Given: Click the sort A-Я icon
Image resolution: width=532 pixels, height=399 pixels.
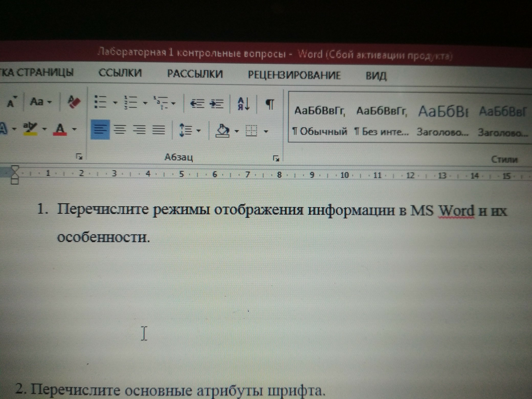Looking at the screenshot, I should click(x=243, y=104).
